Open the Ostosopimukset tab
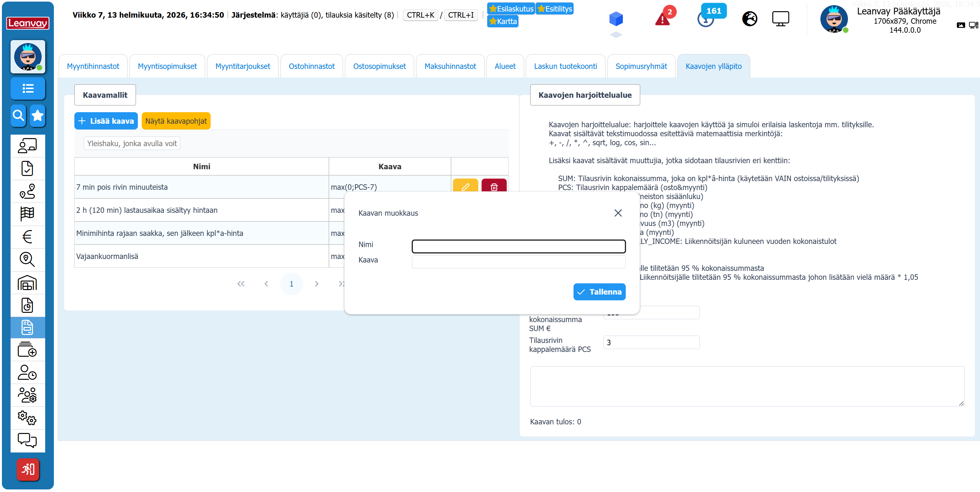 tap(379, 66)
